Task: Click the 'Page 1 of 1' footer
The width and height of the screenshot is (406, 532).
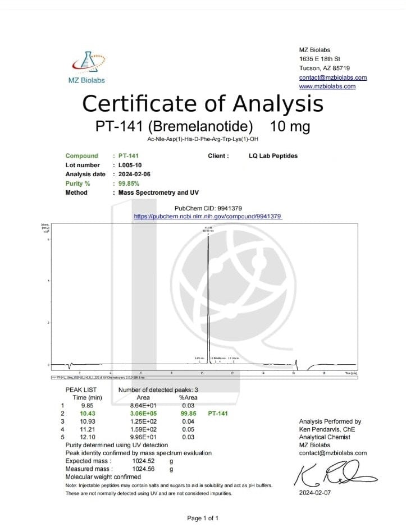Action: [x=203, y=518]
